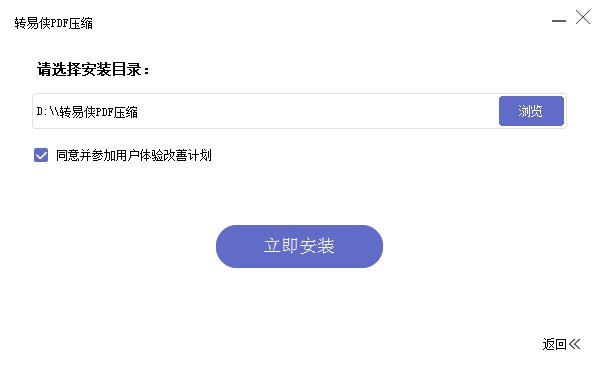
Task: Click the 请选择安装目录 heading
Action: click(x=93, y=70)
